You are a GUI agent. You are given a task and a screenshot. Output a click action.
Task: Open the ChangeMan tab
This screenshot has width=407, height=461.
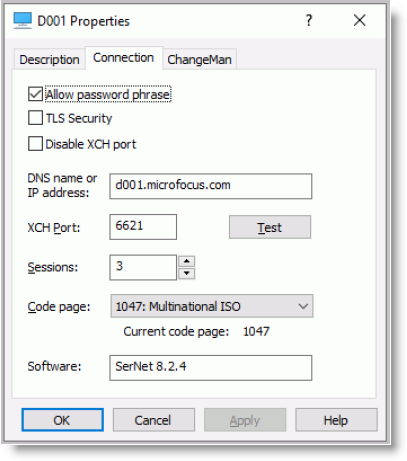point(199,60)
